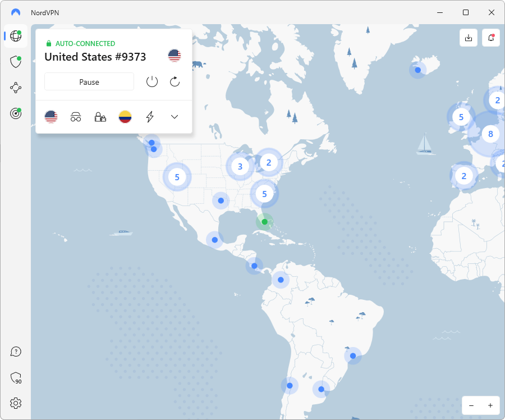Open the Settings gear icon
This screenshot has height=420, width=505.
point(16,403)
